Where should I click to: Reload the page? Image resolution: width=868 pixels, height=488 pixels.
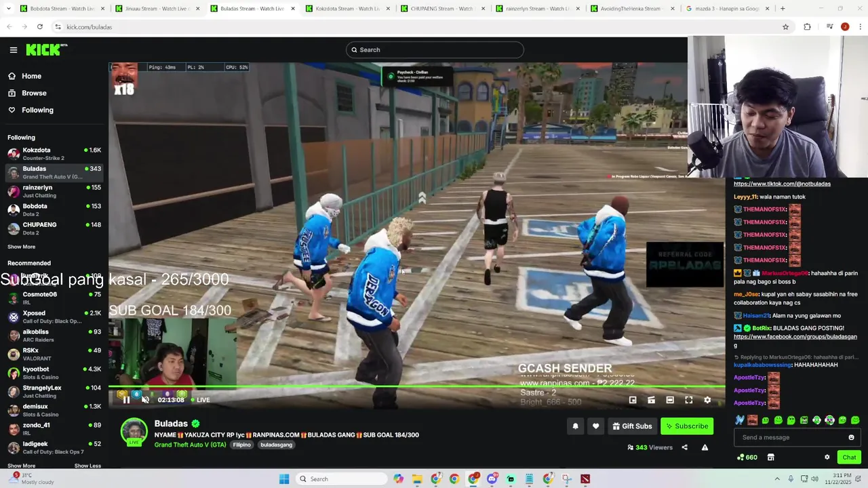tap(40, 27)
